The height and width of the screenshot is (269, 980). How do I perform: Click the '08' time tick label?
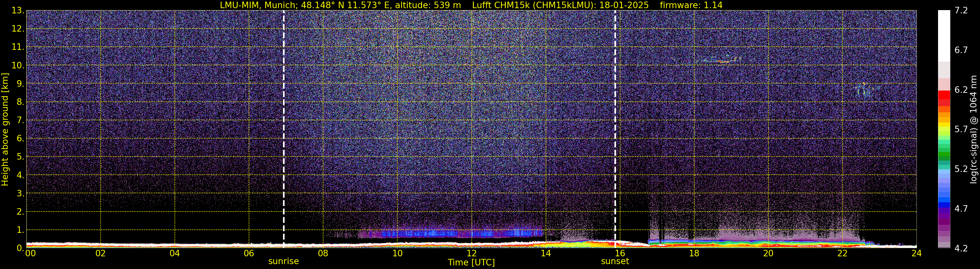(323, 253)
